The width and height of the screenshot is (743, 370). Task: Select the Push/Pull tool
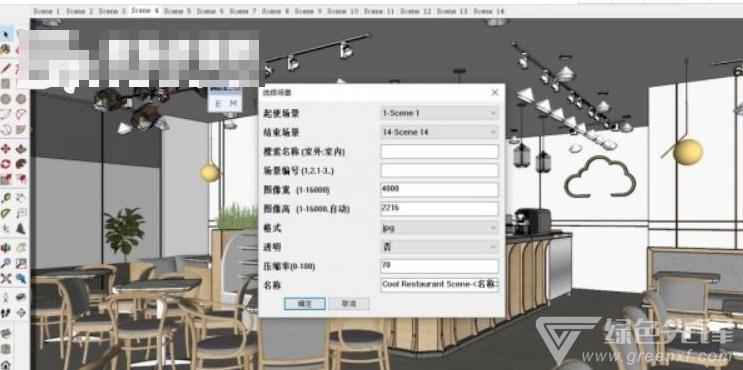click(x=21, y=149)
